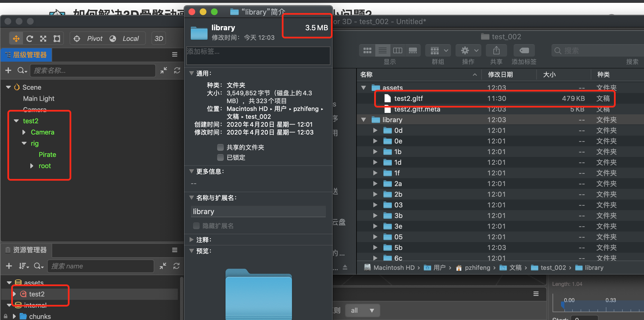Open the hierarchy panel menu icon
This screenshot has width=644, height=320.
(174, 55)
